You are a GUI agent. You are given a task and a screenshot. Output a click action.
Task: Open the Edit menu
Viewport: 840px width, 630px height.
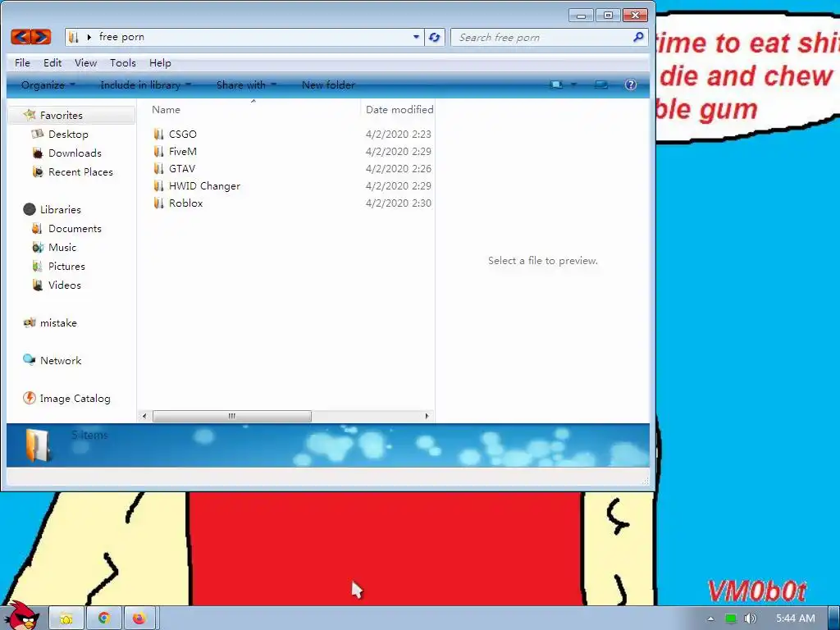pos(52,62)
